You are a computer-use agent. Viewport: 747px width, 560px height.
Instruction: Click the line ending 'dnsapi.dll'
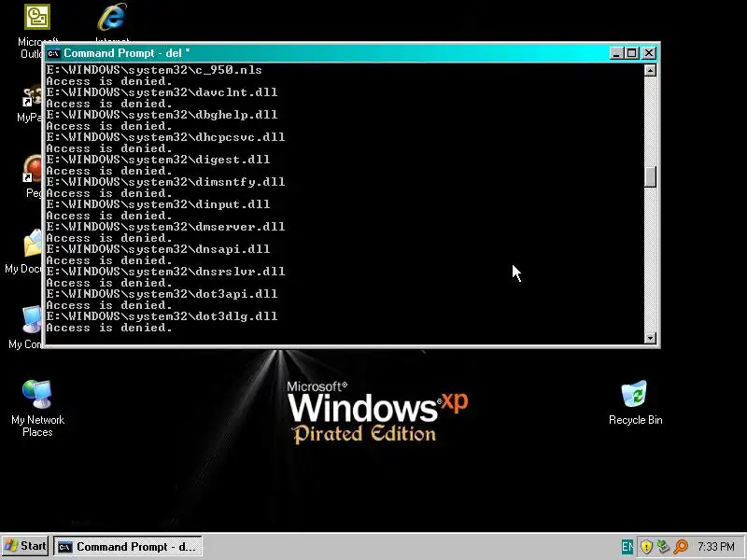[158, 249]
